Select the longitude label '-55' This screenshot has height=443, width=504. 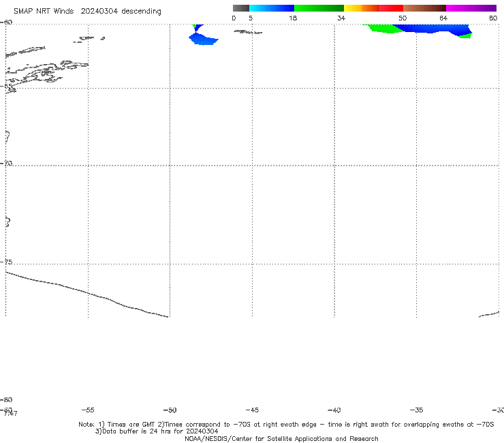click(x=88, y=410)
